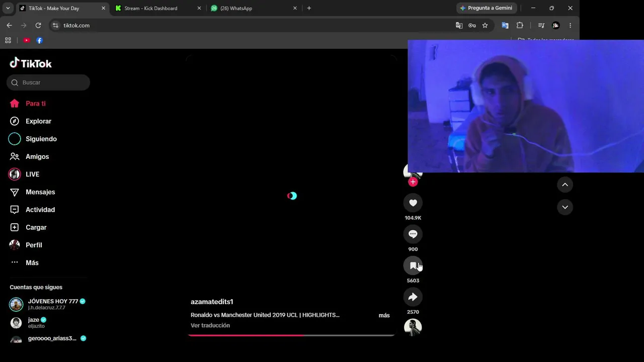Go forward with the forward arrow
Screen dimensions: 644x362
point(24,25)
